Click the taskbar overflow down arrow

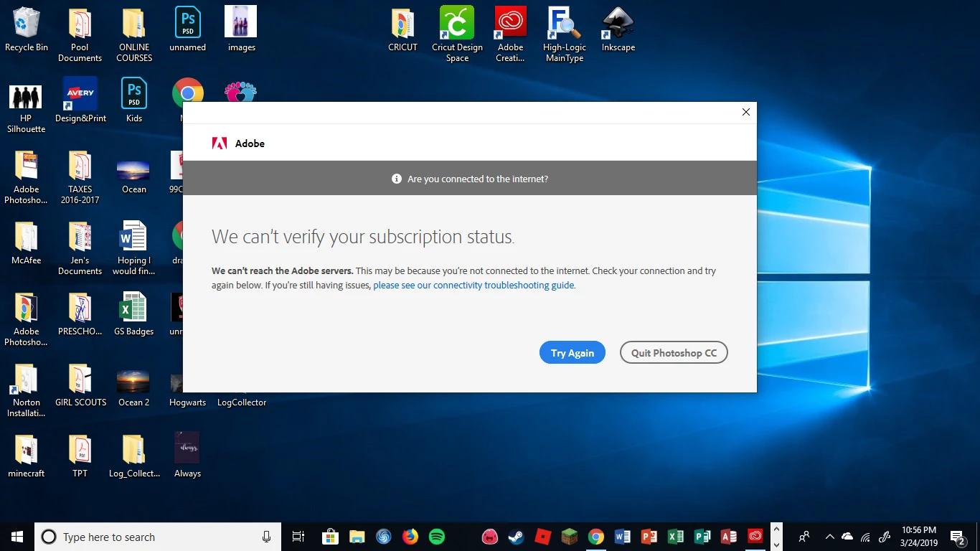pos(776,545)
